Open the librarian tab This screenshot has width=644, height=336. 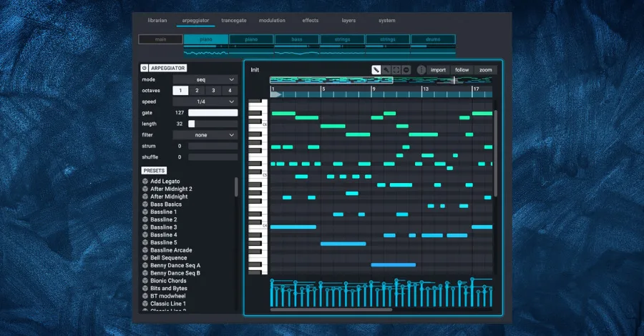157,21
